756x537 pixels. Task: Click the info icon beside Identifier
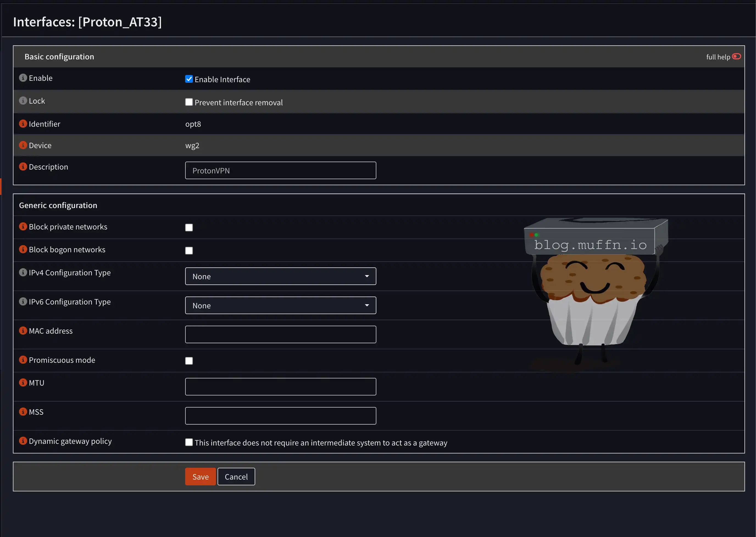(23, 124)
